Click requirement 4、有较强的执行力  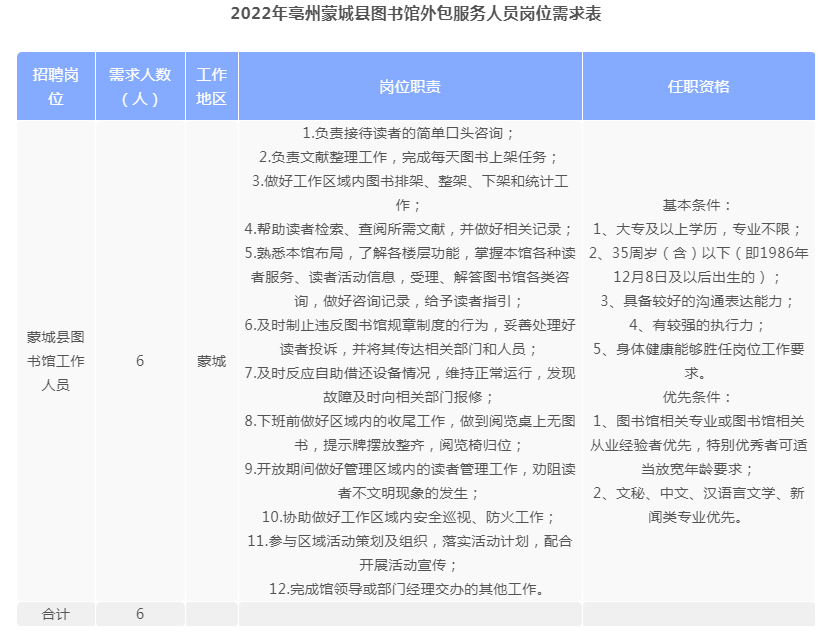[x=699, y=325]
